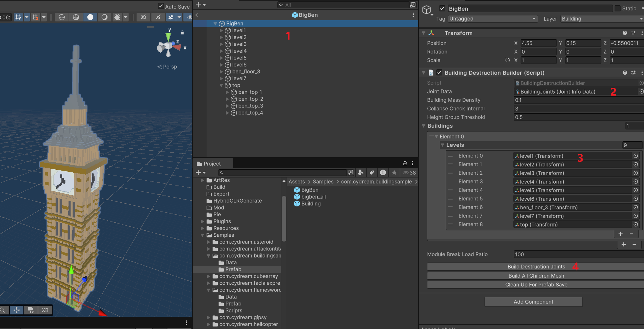The image size is (644, 329).
Task: Expand the ArtRes folder in Project
Action: tap(203, 180)
